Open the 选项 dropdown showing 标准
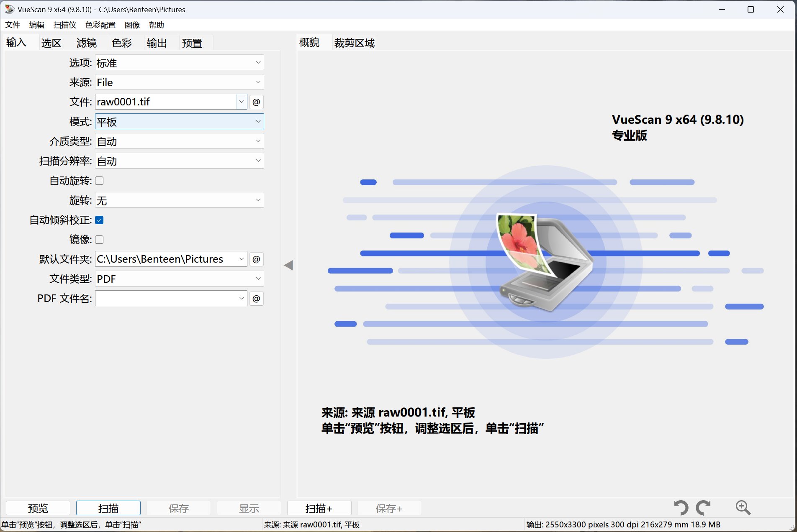This screenshot has width=797, height=532. [x=179, y=63]
